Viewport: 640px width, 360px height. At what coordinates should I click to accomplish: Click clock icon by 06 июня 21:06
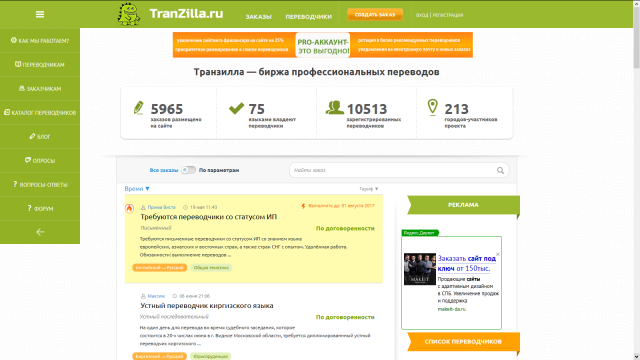pos(175,296)
